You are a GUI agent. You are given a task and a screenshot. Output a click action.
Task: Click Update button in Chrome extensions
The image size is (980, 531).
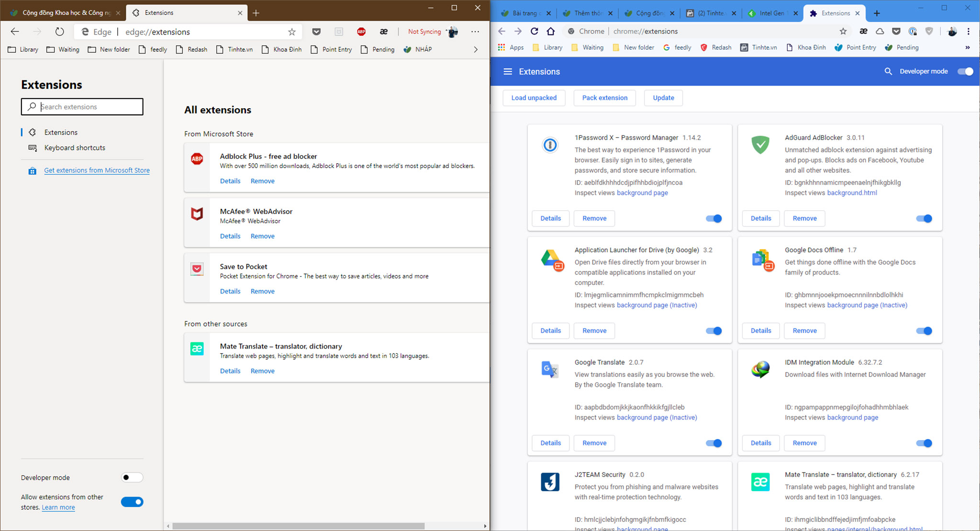tap(664, 98)
